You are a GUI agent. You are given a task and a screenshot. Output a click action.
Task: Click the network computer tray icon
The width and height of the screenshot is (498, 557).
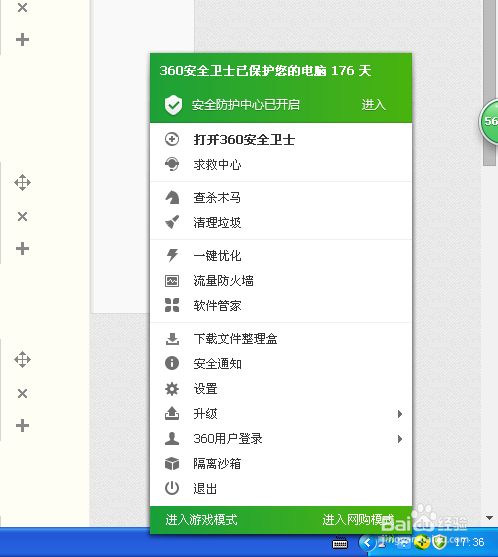(x=382, y=543)
